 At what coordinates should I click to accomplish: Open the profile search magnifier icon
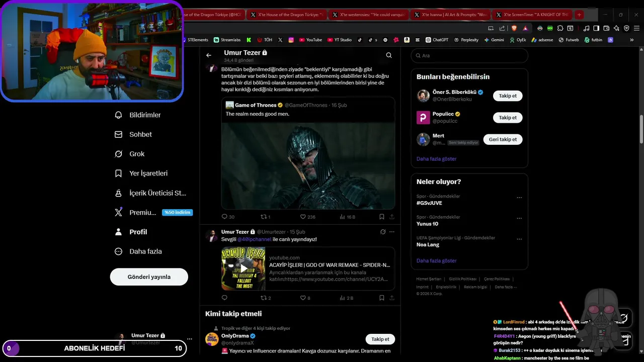pyautogui.click(x=389, y=55)
